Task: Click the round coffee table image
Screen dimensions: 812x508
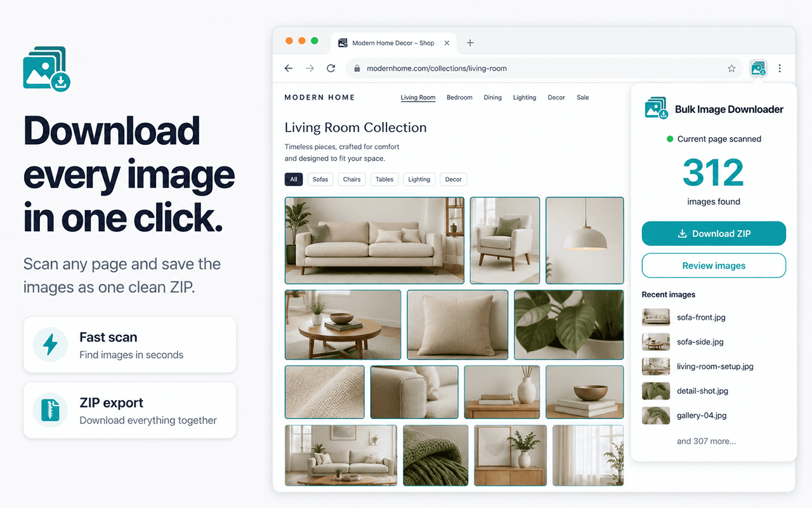Action: tap(343, 324)
